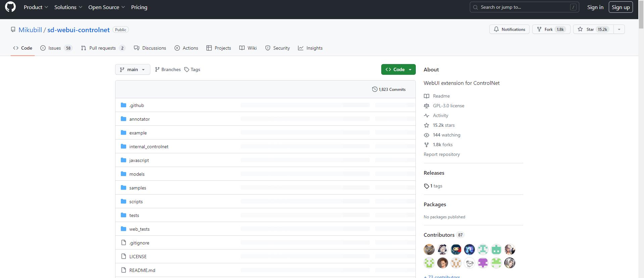Open the green Code dropdown button
The width and height of the screenshot is (644, 278).
398,69
